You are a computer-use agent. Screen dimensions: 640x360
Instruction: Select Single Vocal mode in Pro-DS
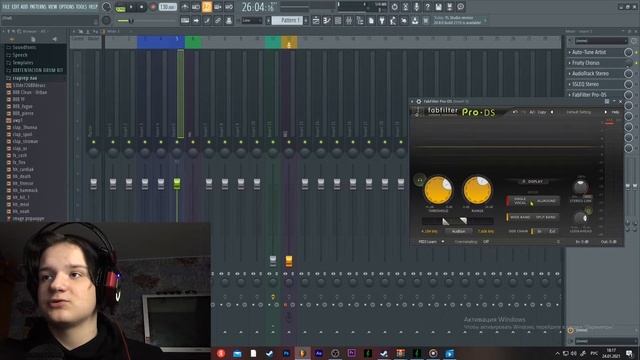point(520,201)
